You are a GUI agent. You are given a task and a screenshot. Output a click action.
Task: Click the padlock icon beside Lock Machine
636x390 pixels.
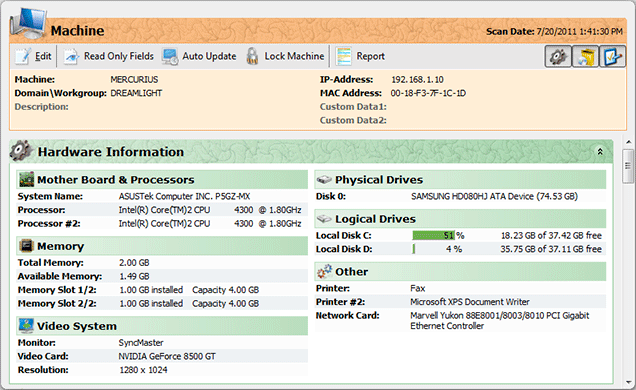pyautogui.click(x=252, y=56)
